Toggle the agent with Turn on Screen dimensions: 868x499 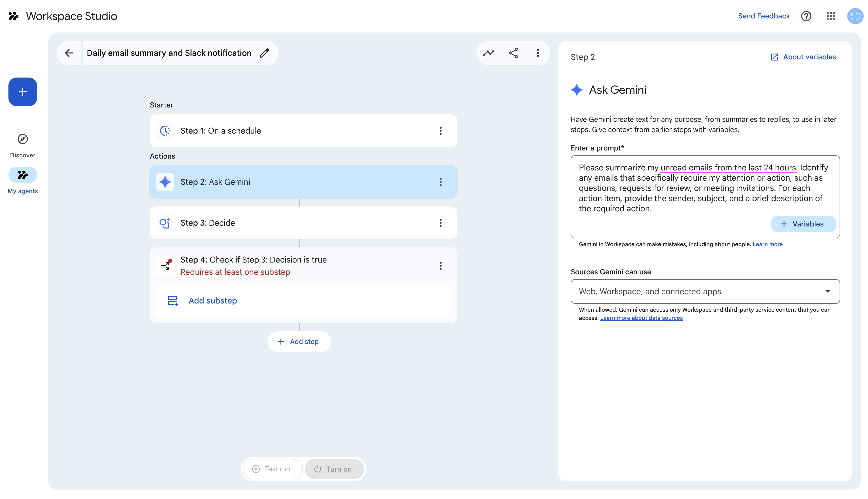[x=334, y=469]
